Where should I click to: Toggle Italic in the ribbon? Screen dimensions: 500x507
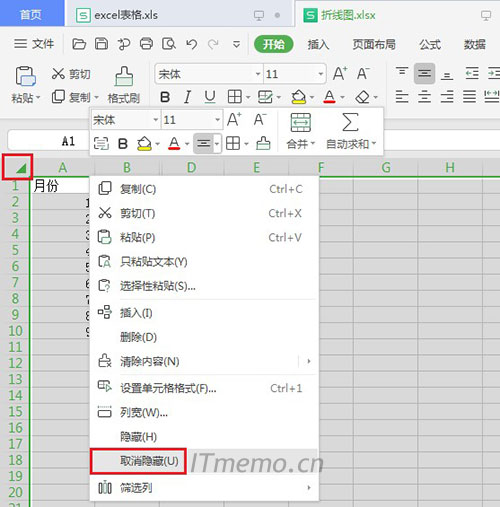point(188,97)
